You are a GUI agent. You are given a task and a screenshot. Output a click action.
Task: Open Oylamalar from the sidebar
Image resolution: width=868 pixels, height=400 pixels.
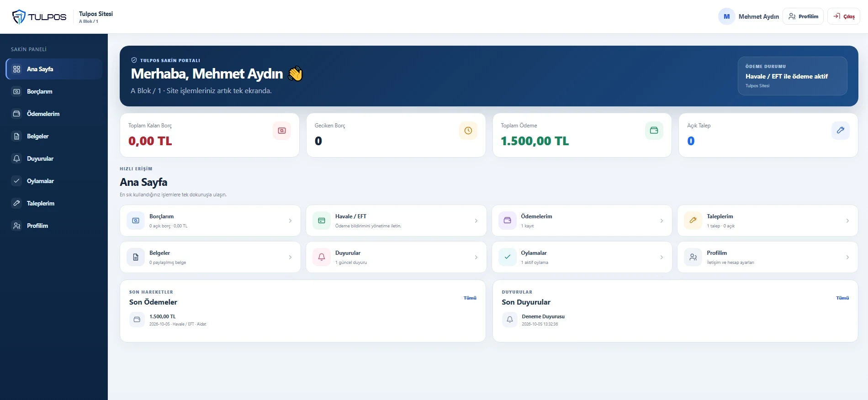coord(54,181)
